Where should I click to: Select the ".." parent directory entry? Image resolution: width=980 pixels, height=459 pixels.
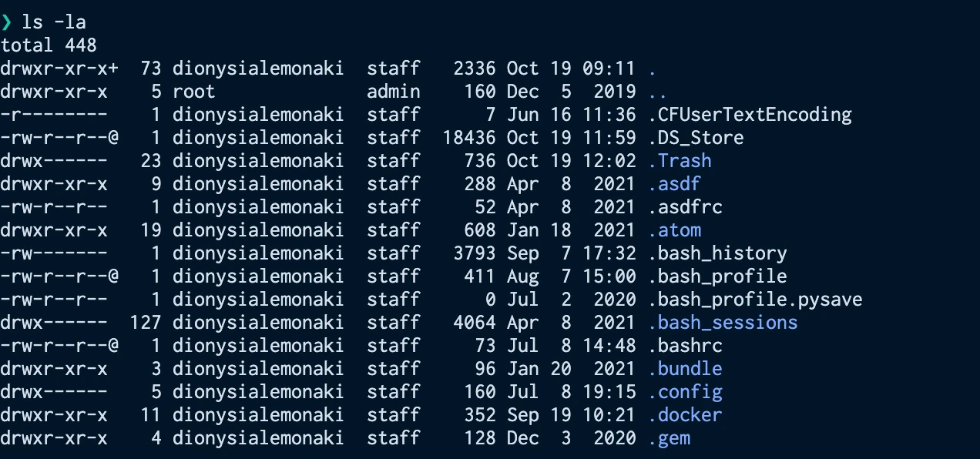(x=657, y=92)
